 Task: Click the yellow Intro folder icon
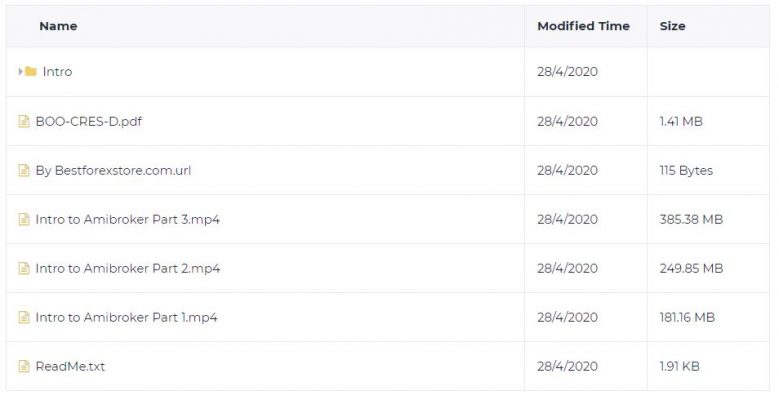(31, 72)
